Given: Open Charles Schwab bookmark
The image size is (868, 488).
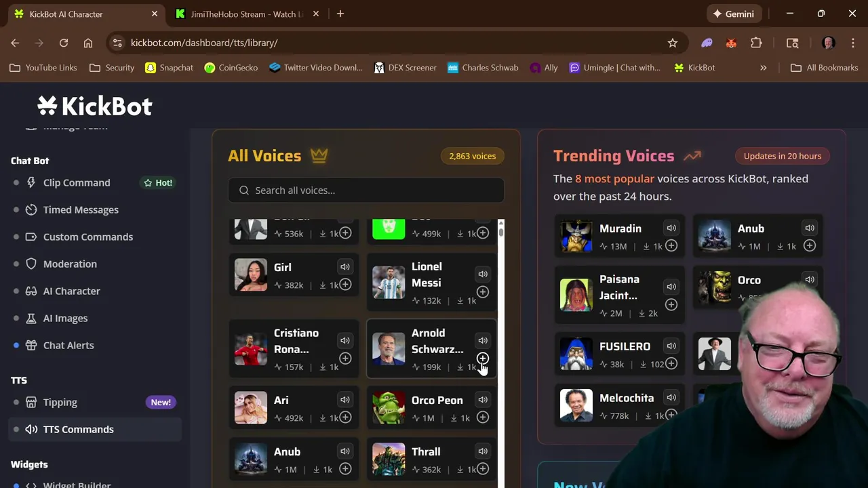Looking at the screenshot, I should 483,68.
